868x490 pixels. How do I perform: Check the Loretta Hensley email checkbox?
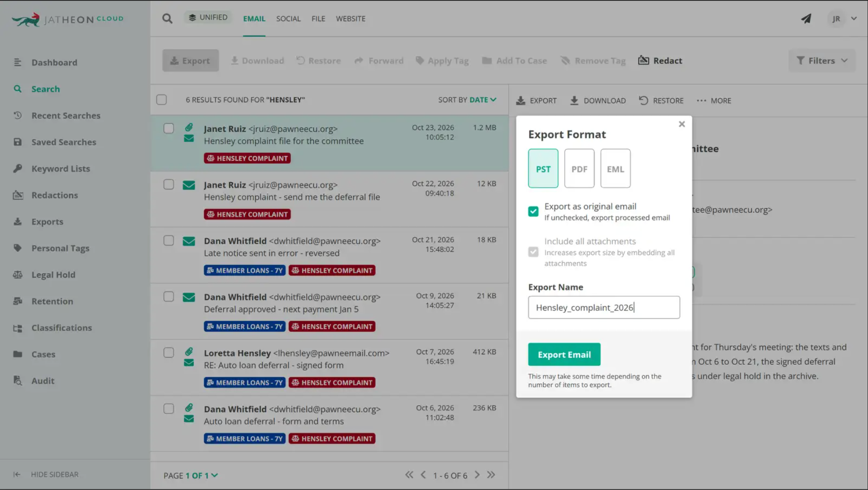[169, 353]
